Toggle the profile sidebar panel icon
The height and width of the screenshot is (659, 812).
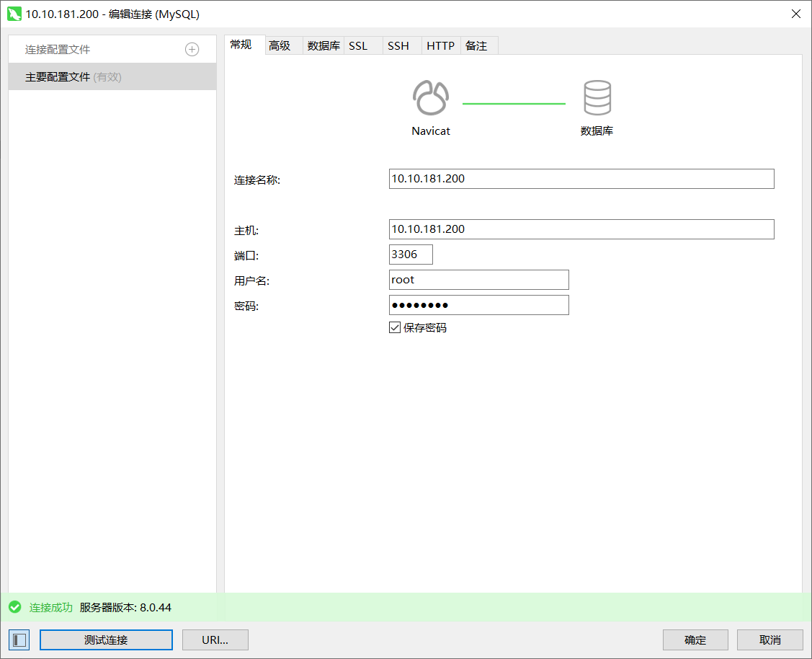[19, 640]
